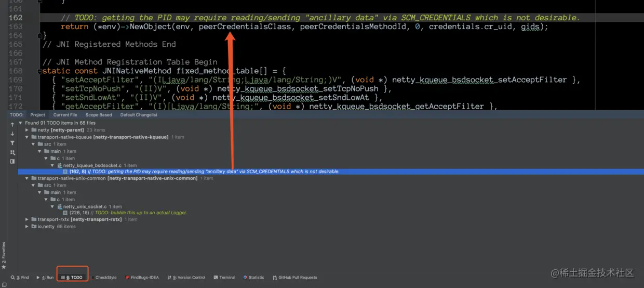
Task: Collapse the transport-native-kqueue module node
Action: click(x=27, y=137)
